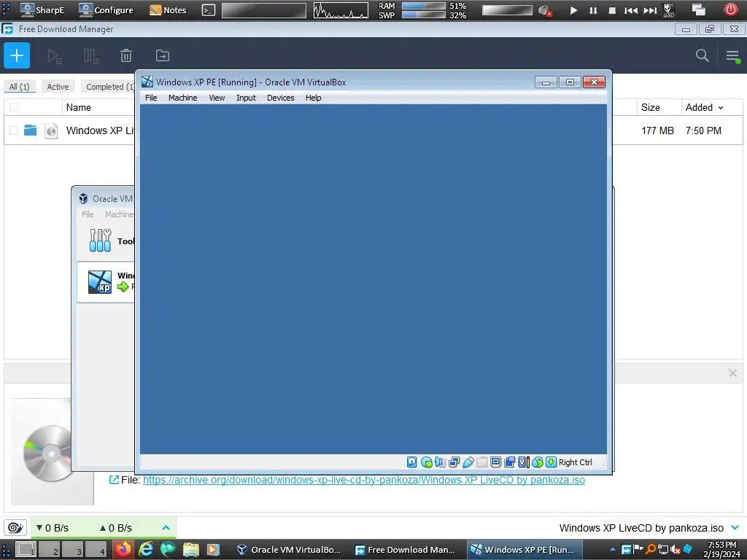Click CPU virtualization V indicator in VM status bar
This screenshot has width=747, height=560.
(524, 462)
